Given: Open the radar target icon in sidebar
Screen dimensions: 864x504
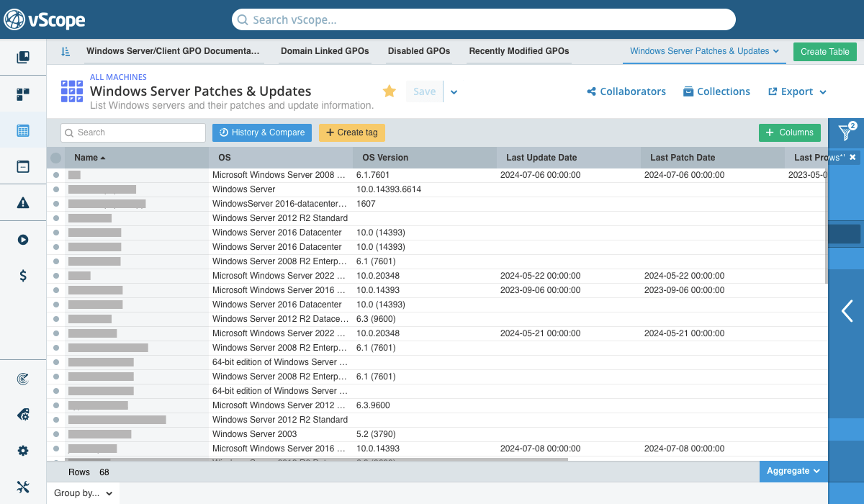Looking at the screenshot, I should pos(23,379).
